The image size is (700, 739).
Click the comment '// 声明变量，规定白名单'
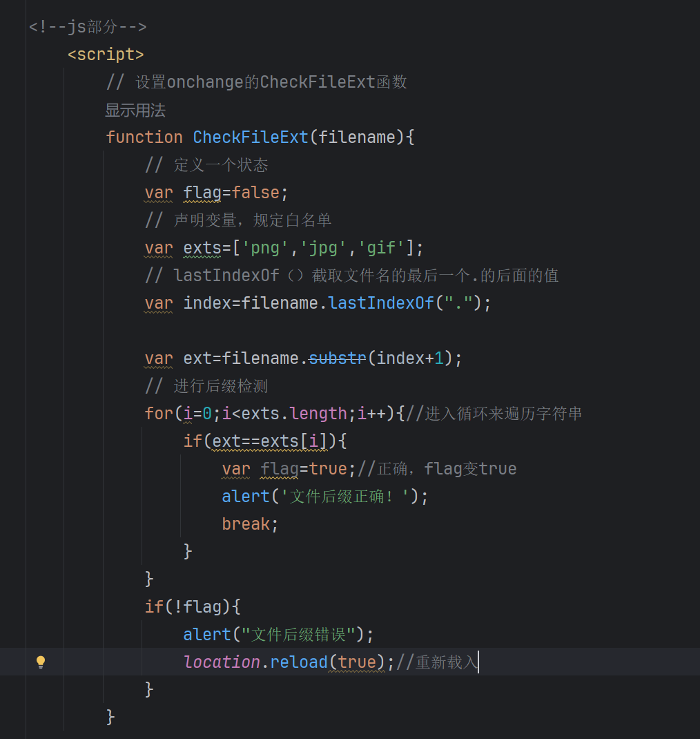point(238,220)
